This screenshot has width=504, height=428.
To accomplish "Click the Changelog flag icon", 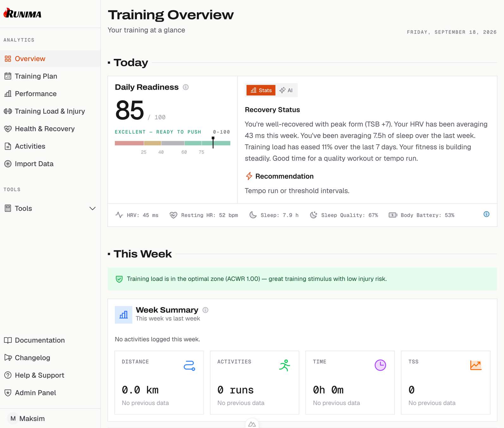I will pos(8,358).
